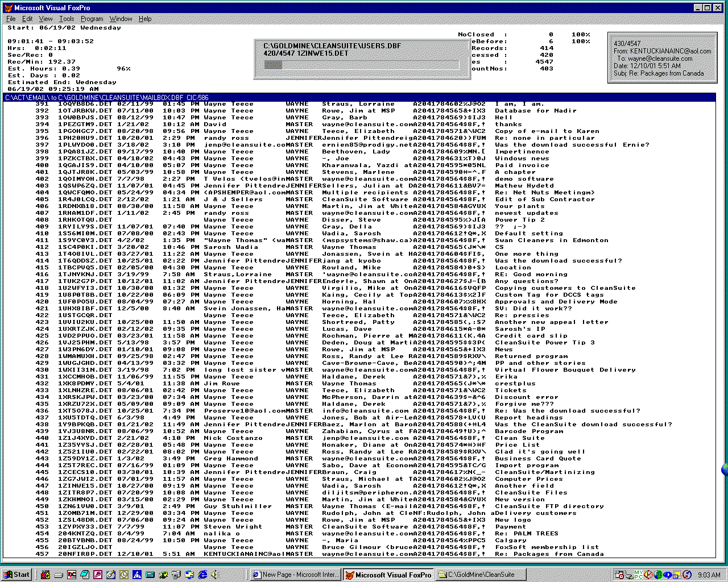This screenshot has width=728, height=582.
Task: Launch the pencil-and-paper quick launch icon
Action: click(x=111, y=575)
